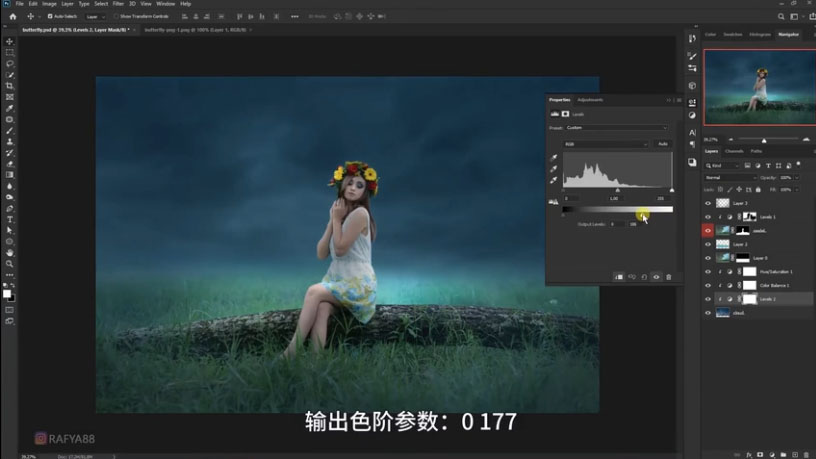Click the Auto button in Levels
The image size is (816, 459).
[662, 144]
